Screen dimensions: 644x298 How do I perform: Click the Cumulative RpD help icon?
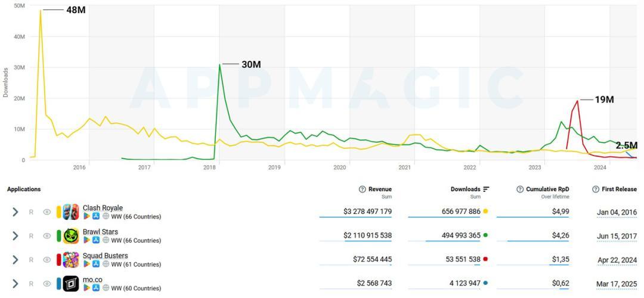click(520, 190)
